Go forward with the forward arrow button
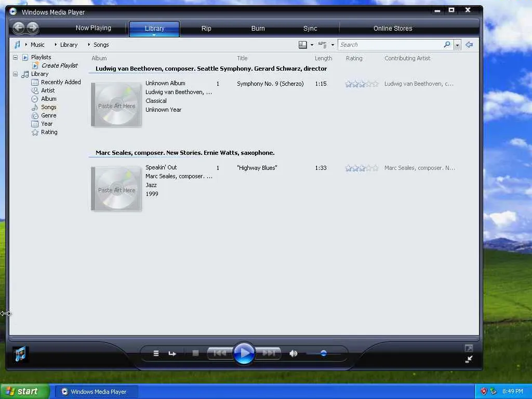 coord(33,28)
